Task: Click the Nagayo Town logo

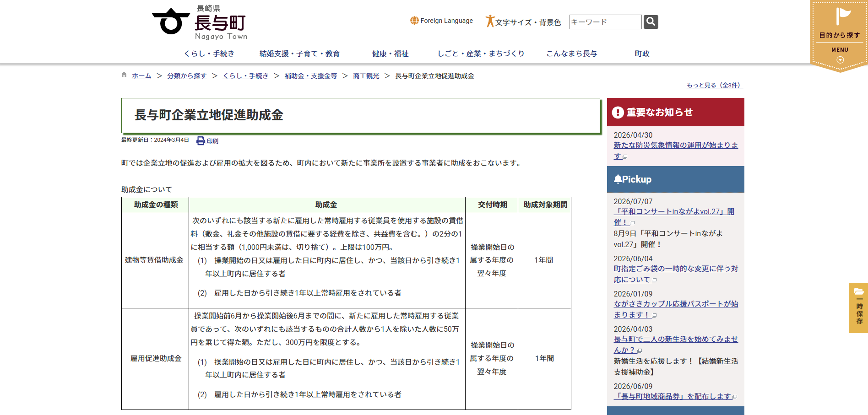Action: [x=200, y=22]
